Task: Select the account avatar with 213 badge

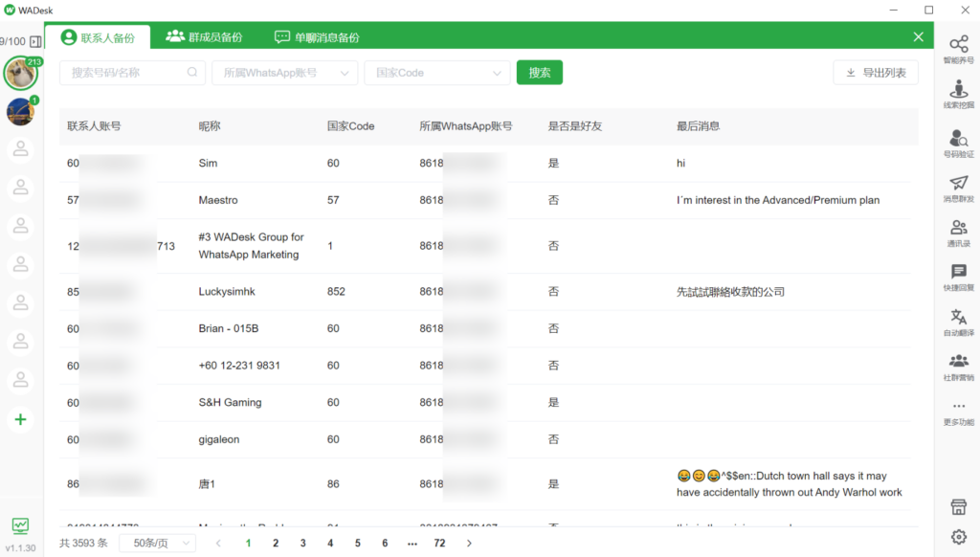Action: pyautogui.click(x=21, y=73)
